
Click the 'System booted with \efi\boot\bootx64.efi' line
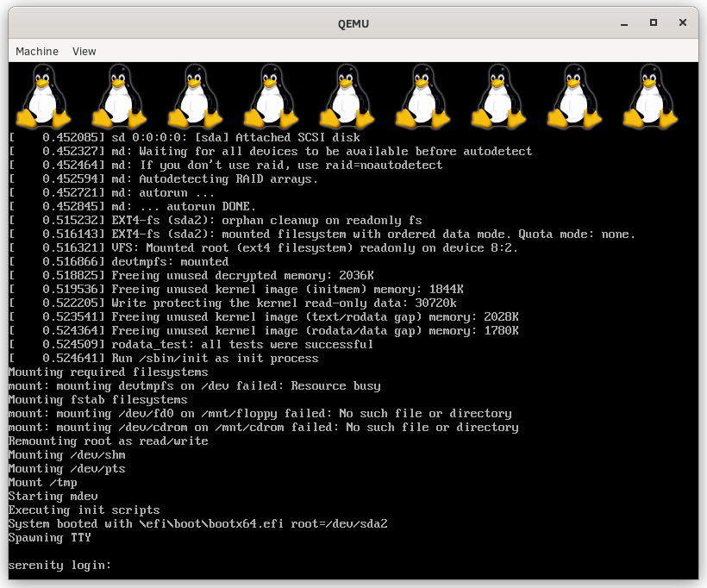(198, 524)
